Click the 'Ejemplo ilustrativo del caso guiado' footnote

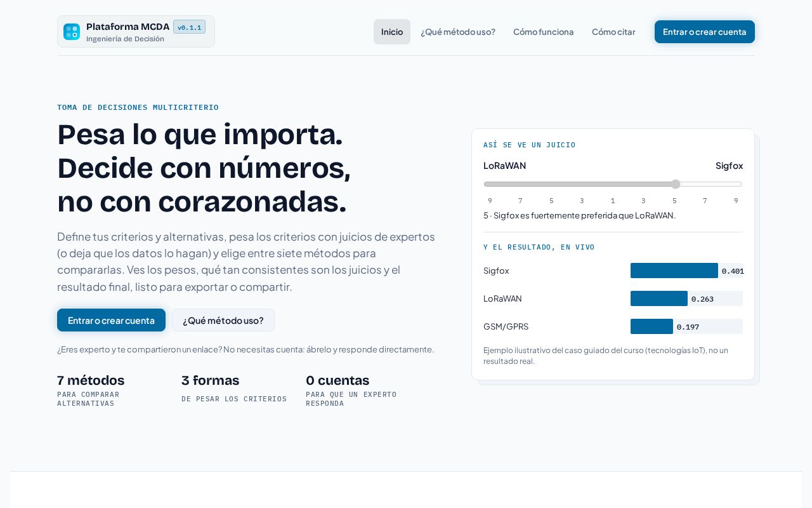click(x=606, y=356)
